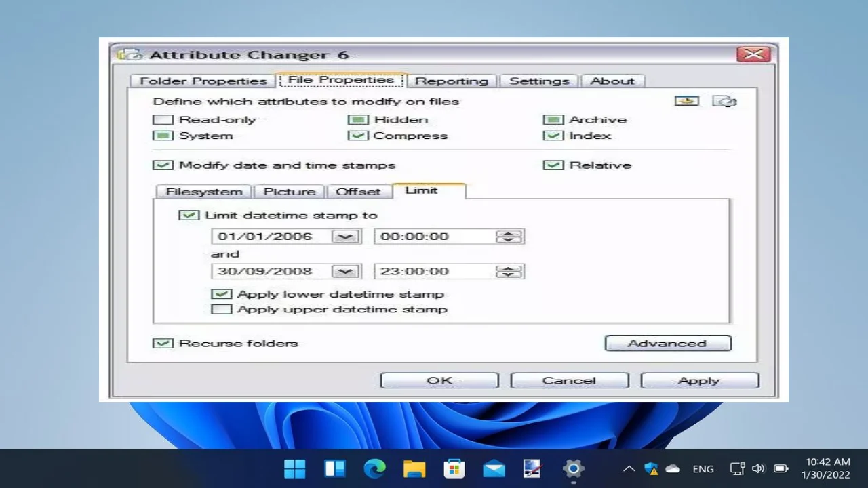Click the network tray icon
868x488 pixels.
click(737, 468)
